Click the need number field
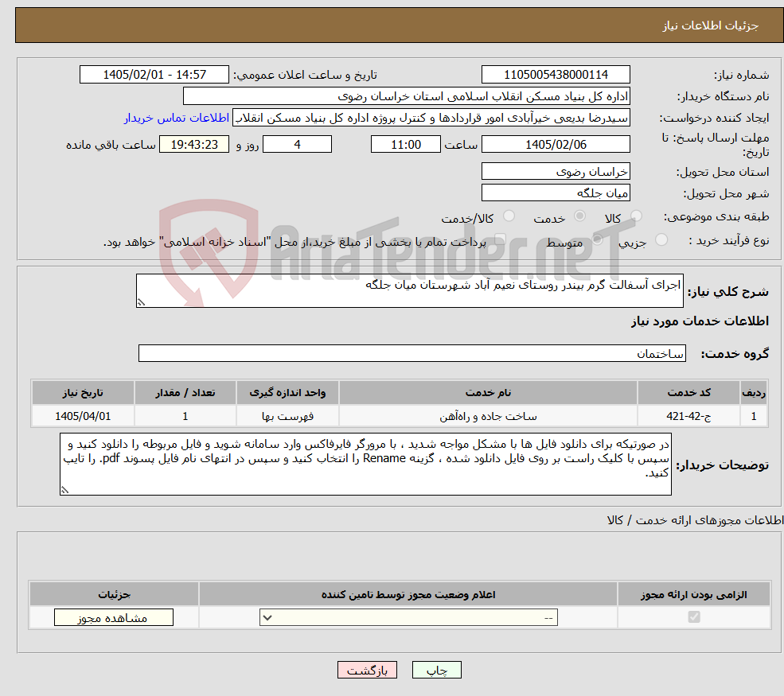Screen dimensions: 784x696 click(556, 75)
